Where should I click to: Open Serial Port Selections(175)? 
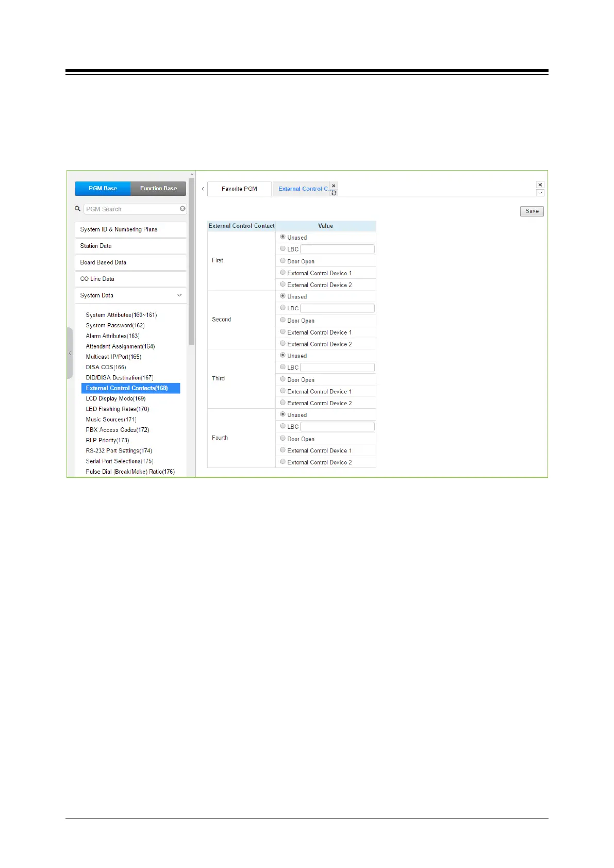click(x=120, y=461)
